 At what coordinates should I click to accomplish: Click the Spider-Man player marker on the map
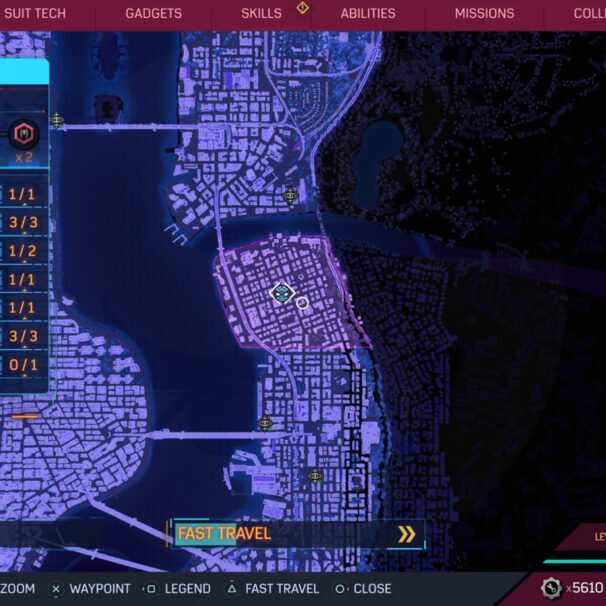(x=282, y=293)
